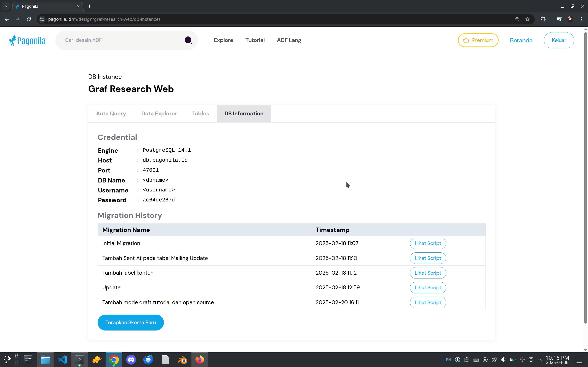Click the Premium button

(478, 40)
